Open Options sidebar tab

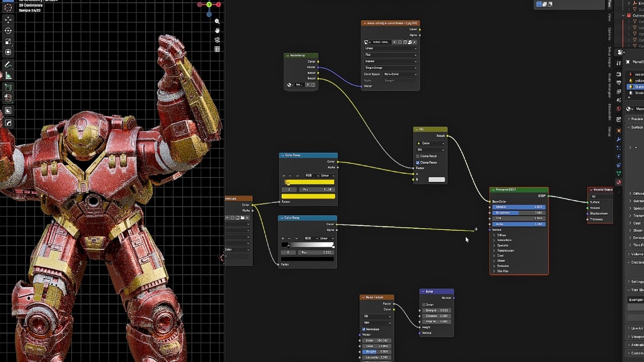[x=609, y=34]
